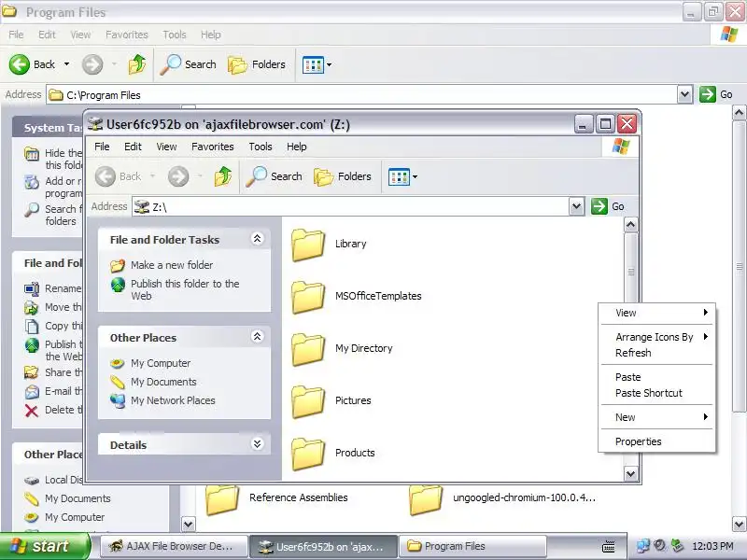747x560 pixels.
Task: Open Views dropdown arrow in Z: window
Action: [x=415, y=176]
